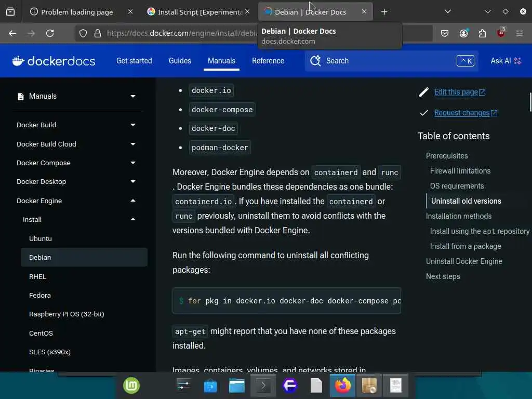Image resolution: width=532 pixels, height=399 pixels.
Task: Close the Debian Docker Docs tab
Action: [x=364, y=11]
